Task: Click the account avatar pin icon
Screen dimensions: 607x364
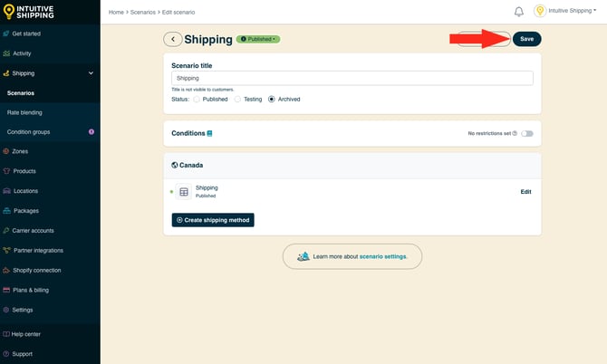Action: coord(540,11)
